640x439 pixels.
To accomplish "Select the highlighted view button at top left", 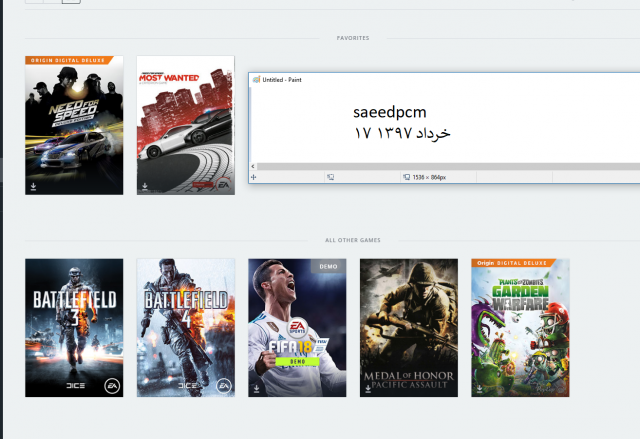I will click(71, 2).
